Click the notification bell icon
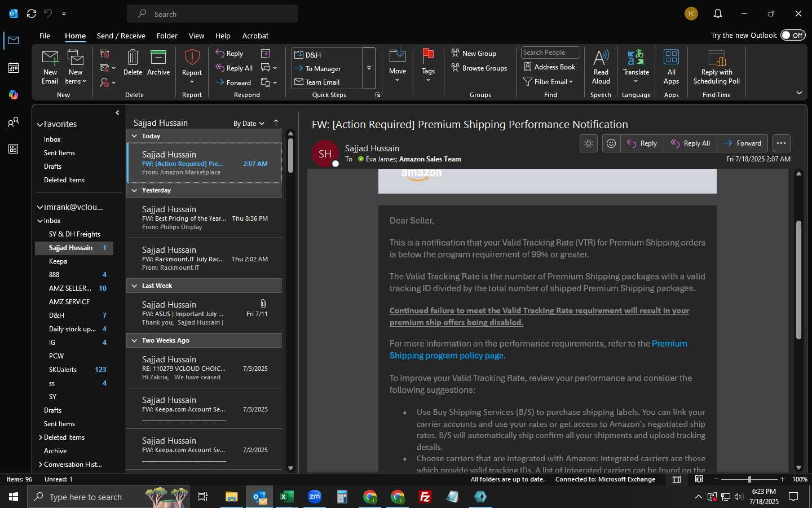The width and height of the screenshot is (812, 508). [718, 14]
